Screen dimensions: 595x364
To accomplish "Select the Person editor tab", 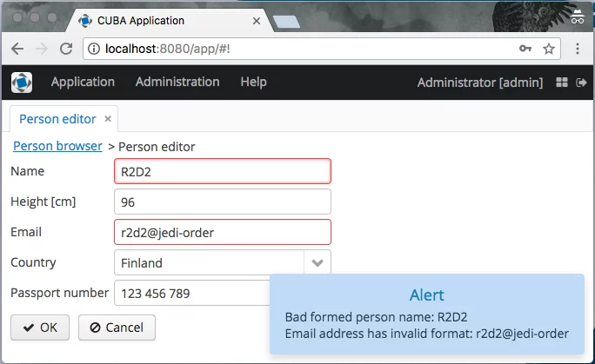I will (x=57, y=119).
